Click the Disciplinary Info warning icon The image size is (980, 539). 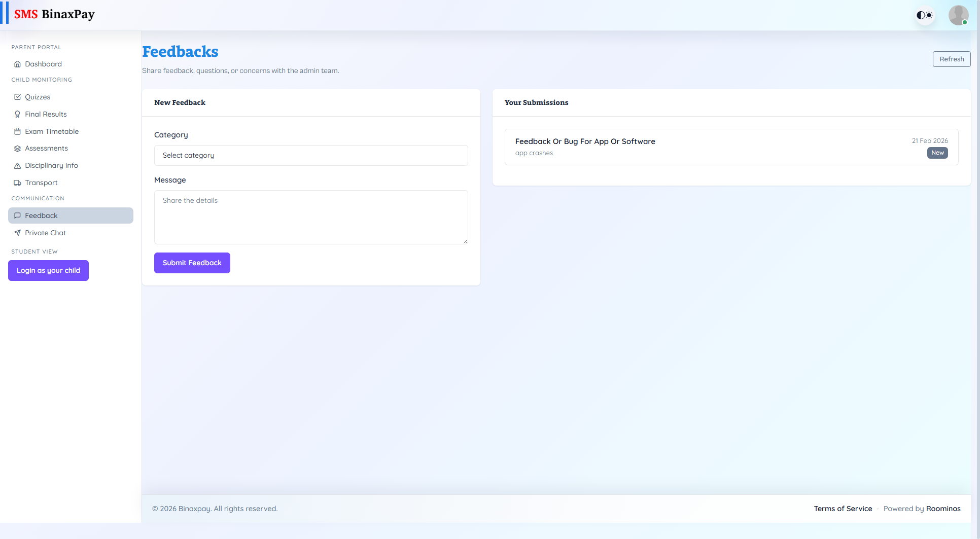[18, 165]
